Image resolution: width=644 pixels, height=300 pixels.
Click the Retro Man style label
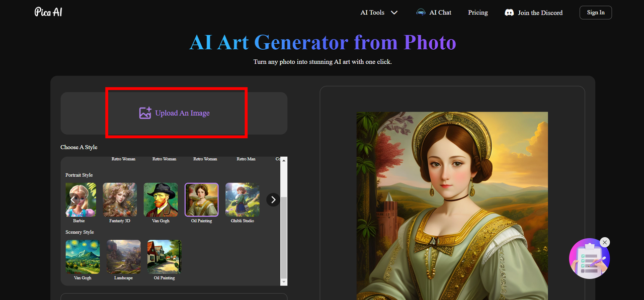246,159
